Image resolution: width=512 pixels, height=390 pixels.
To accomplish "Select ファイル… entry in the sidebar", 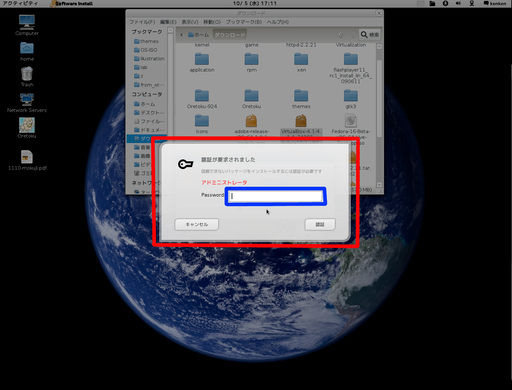I will click(149, 121).
